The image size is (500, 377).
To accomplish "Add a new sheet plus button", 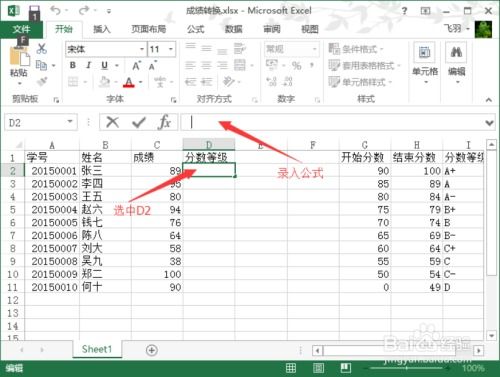I will tap(152, 350).
